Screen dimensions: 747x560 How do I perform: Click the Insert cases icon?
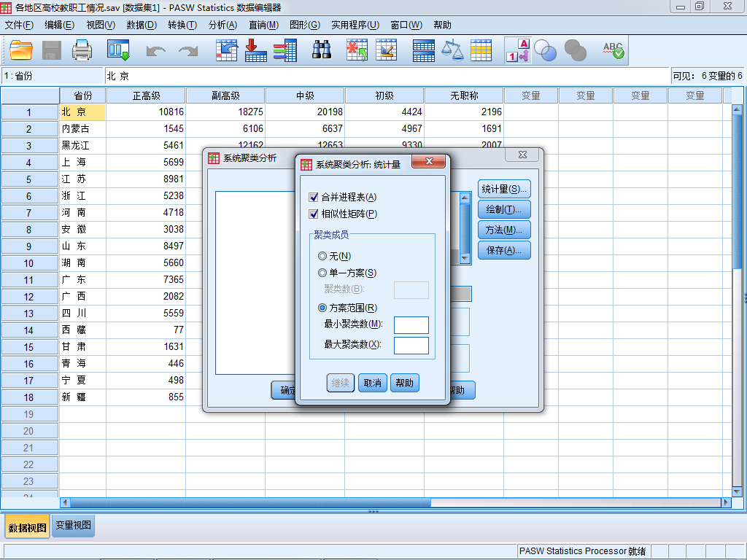[357, 50]
